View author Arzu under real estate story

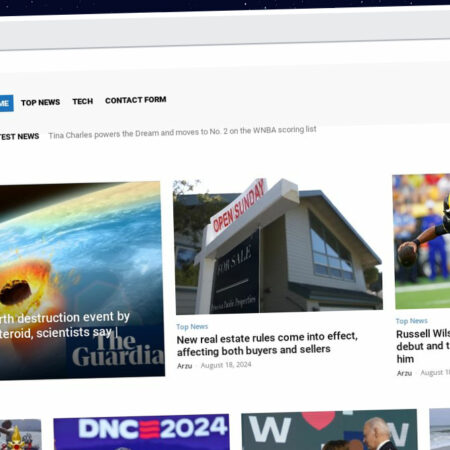(x=185, y=366)
